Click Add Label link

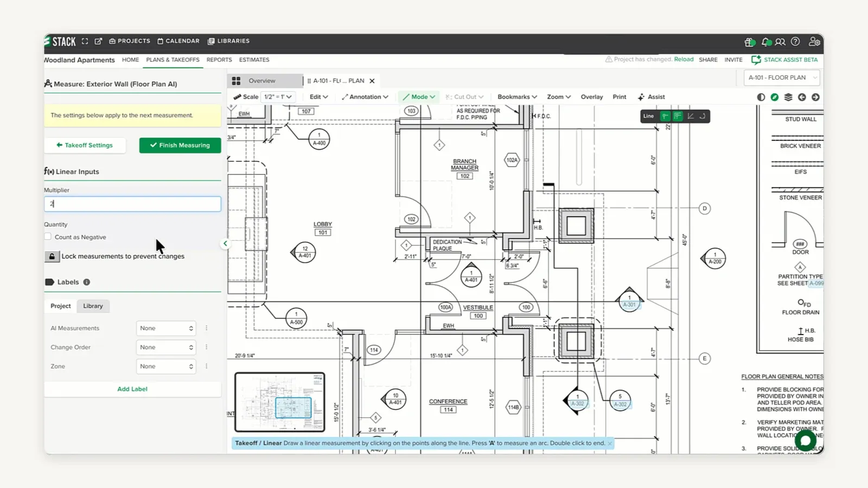[132, 389]
